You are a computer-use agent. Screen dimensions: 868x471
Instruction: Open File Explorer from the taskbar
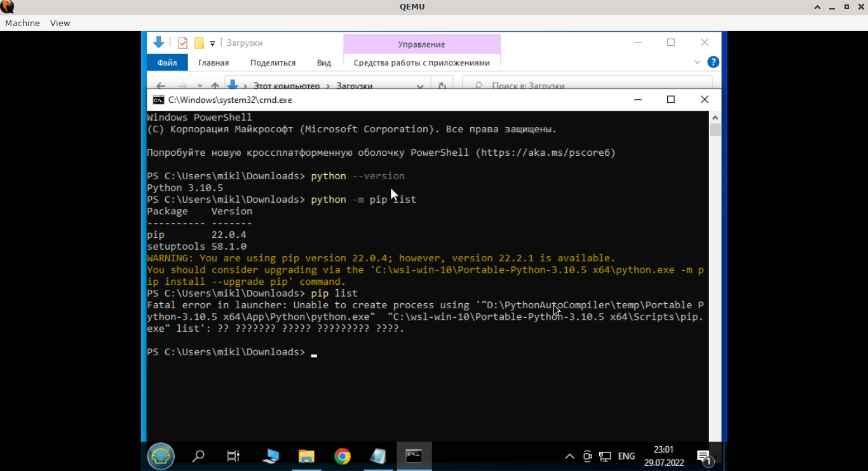[x=306, y=456]
